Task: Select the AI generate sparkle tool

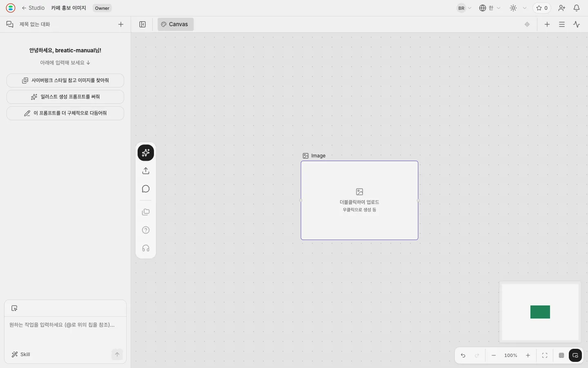Action: [146, 153]
